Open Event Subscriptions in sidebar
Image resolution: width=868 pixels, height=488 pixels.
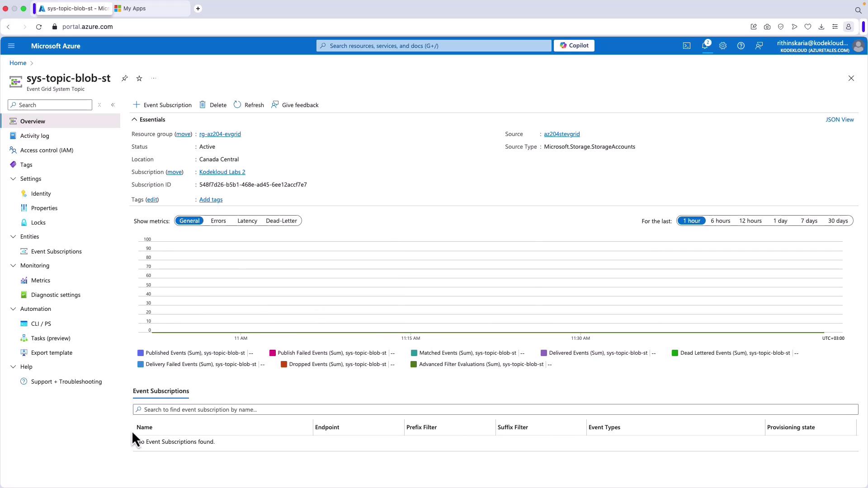point(56,251)
